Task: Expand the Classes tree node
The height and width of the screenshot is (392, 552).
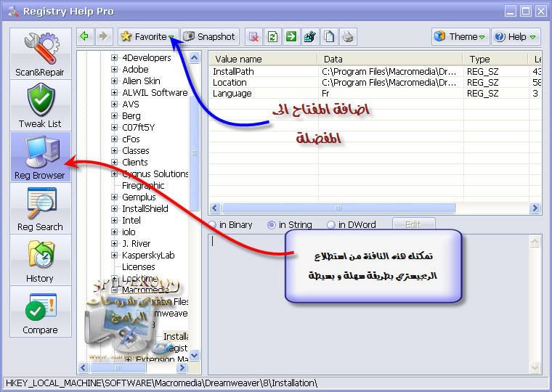Action: tap(114, 150)
